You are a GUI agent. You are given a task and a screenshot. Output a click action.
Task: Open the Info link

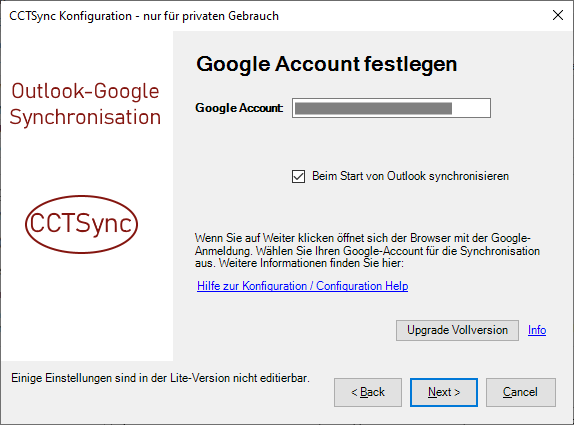(537, 330)
